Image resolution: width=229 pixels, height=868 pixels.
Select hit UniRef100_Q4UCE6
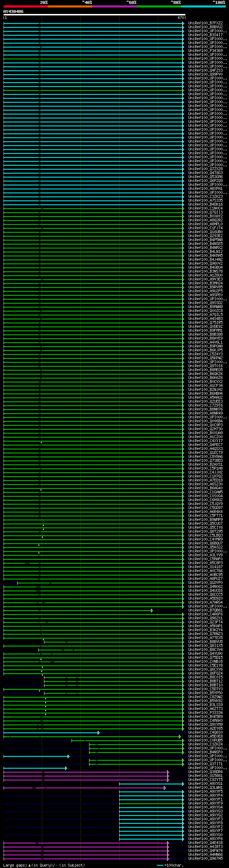205,590
